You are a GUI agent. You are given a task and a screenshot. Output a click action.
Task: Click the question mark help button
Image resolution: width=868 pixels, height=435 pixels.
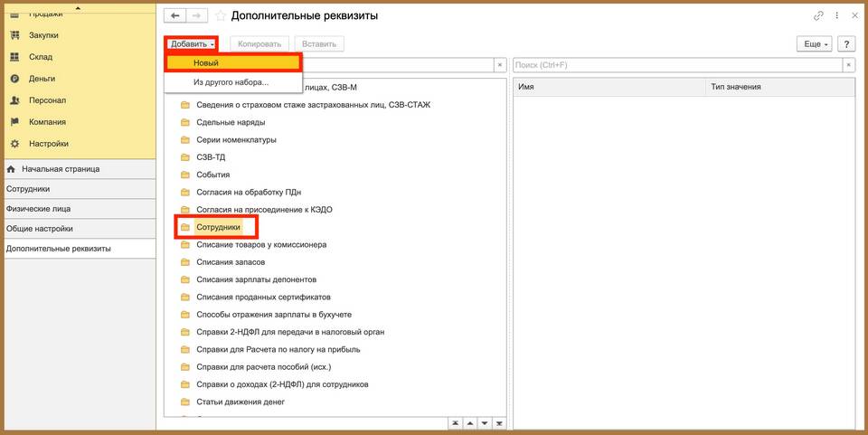pyautogui.click(x=846, y=44)
